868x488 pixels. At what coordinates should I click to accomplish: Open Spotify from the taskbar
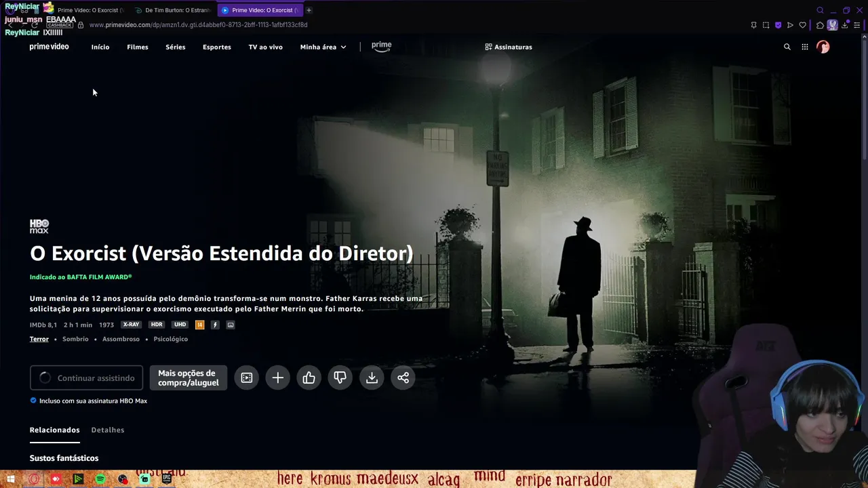click(100, 479)
